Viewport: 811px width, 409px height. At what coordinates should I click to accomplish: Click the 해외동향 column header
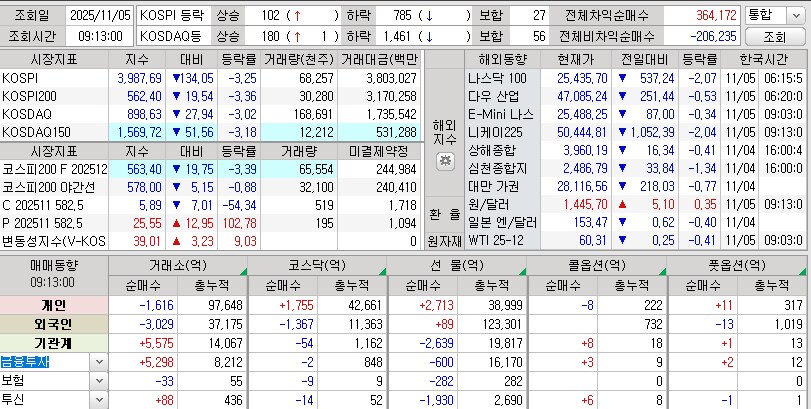[x=503, y=59]
